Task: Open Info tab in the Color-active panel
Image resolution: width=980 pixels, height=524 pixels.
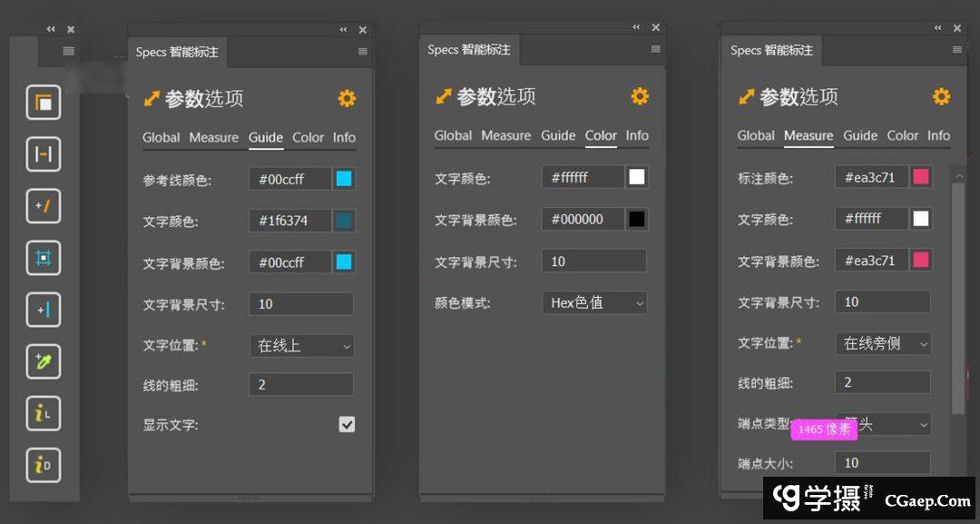Action: point(637,135)
